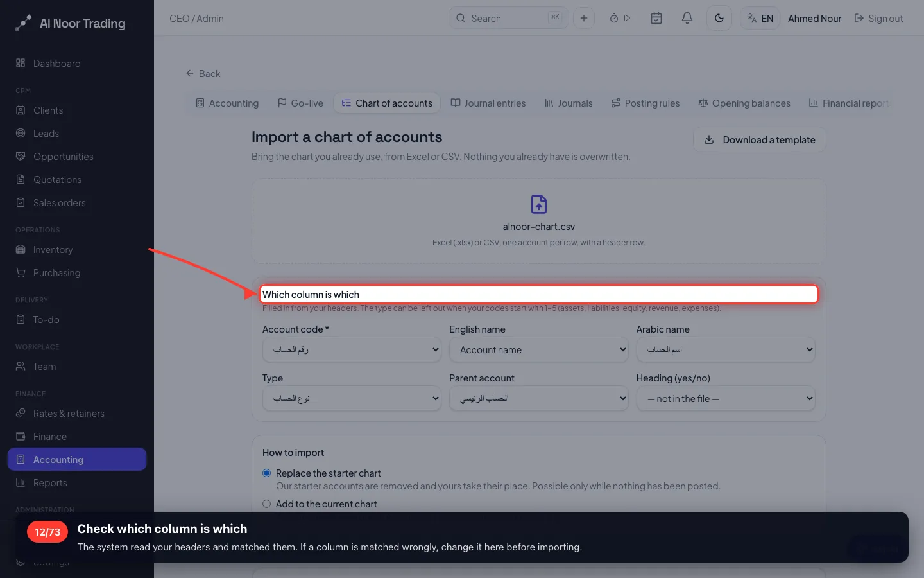Select Replace the starter chart option
Viewport: 924px width, 578px height.
267,473
